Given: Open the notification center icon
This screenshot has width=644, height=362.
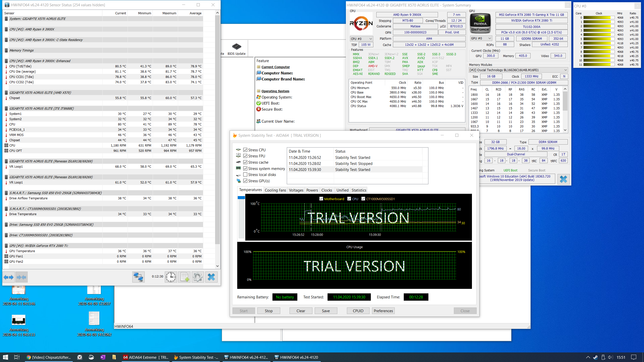Looking at the screenshot, I should coord(634,357).
